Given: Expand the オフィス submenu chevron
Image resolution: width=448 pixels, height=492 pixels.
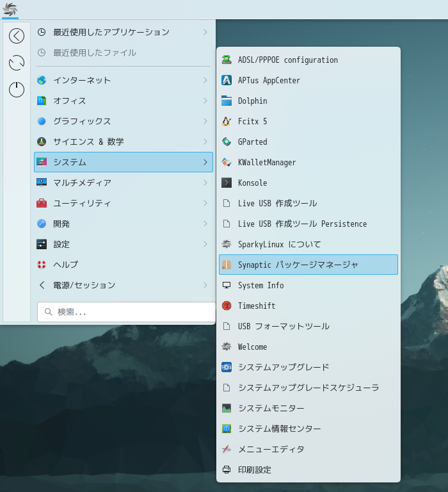Looking at the screenshot, I should (205, 101).
